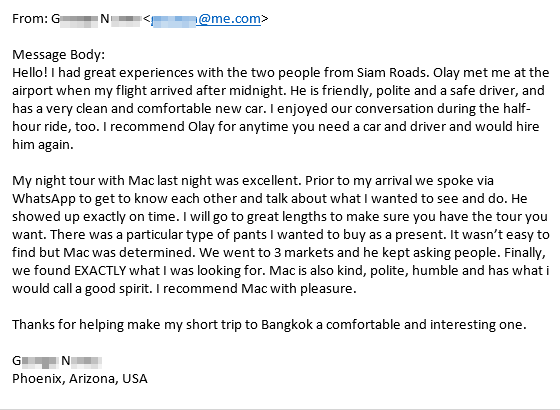Open the blurred @me.com email link
The image size is (560, 410).
(x=206, y=19)
